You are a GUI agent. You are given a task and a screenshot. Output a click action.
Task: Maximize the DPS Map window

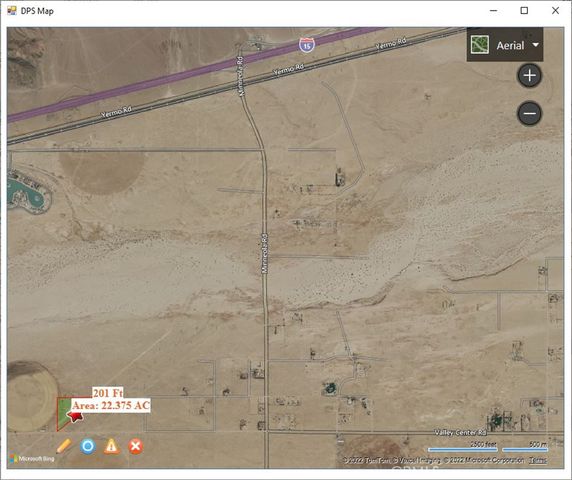(x=524, y=11)
